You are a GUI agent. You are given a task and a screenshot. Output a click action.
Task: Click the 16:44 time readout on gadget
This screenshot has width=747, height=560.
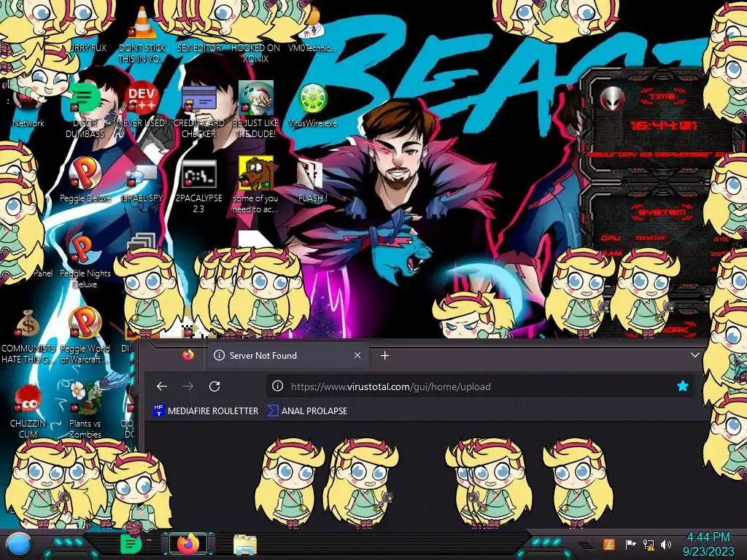click(663, 125)
